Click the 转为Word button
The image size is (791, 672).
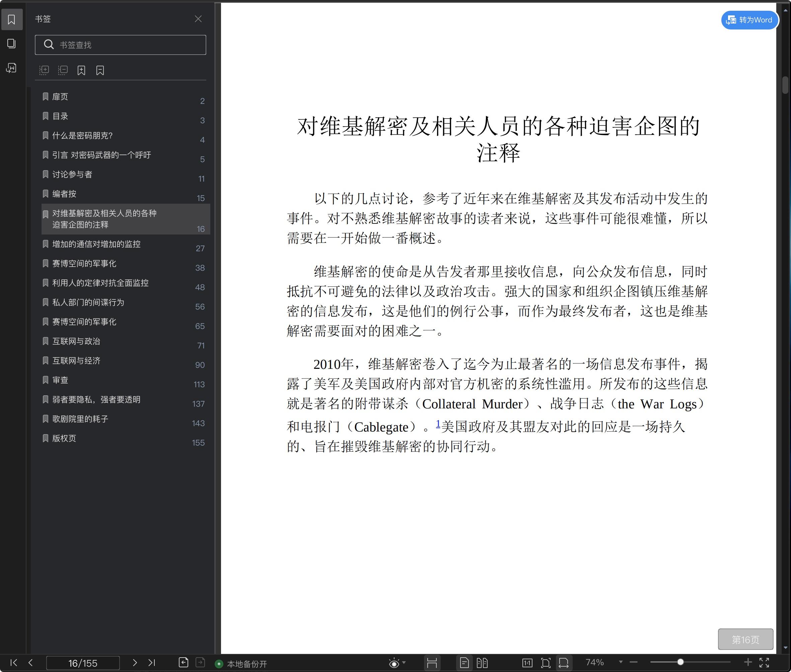point(749,20)
